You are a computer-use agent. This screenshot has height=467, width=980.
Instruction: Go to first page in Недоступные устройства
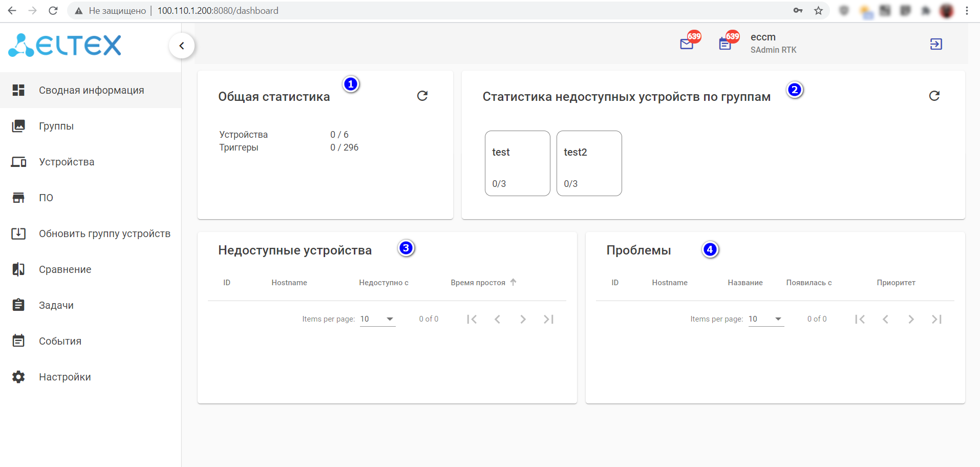pos(472,319)
